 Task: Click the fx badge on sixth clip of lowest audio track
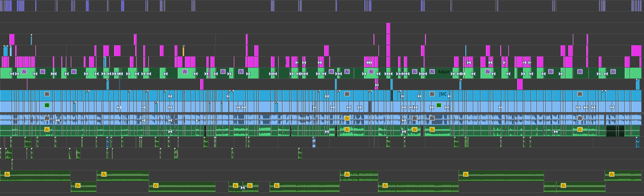point(384,186)
